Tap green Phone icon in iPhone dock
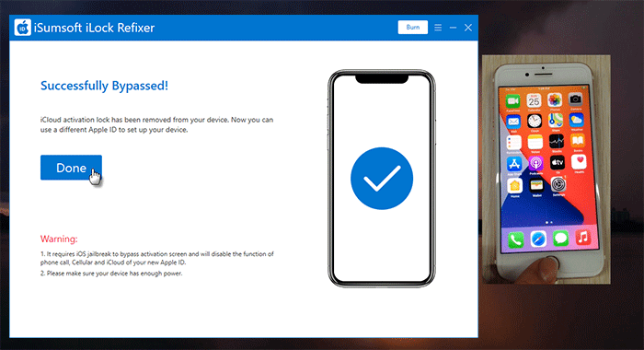Screen dimensions: 644x350 pyautogui.click(x=516, y=239)
